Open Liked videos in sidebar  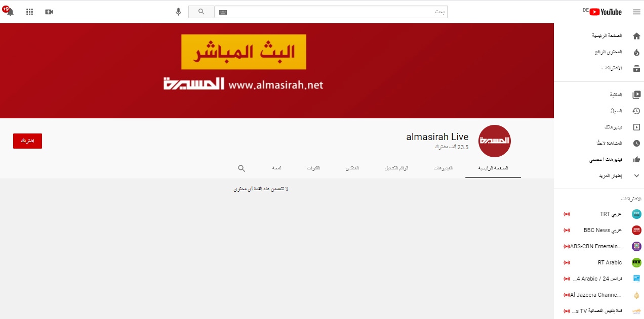[x=599, y=159]
